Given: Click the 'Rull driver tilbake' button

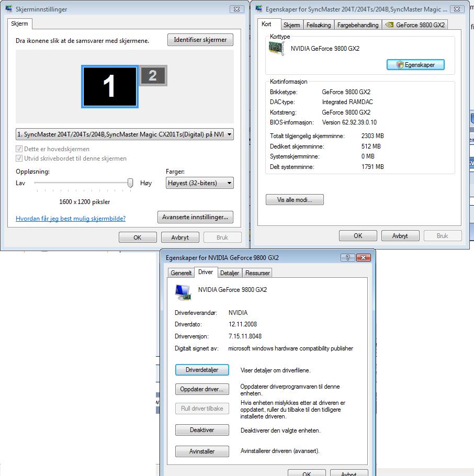Looking at the screenshot, I should (x=202, y=409).
